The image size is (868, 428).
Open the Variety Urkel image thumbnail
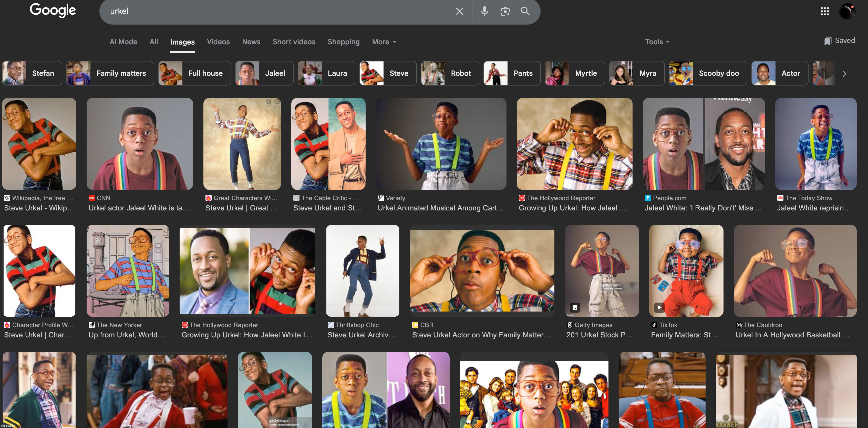[x=441, y=144]
